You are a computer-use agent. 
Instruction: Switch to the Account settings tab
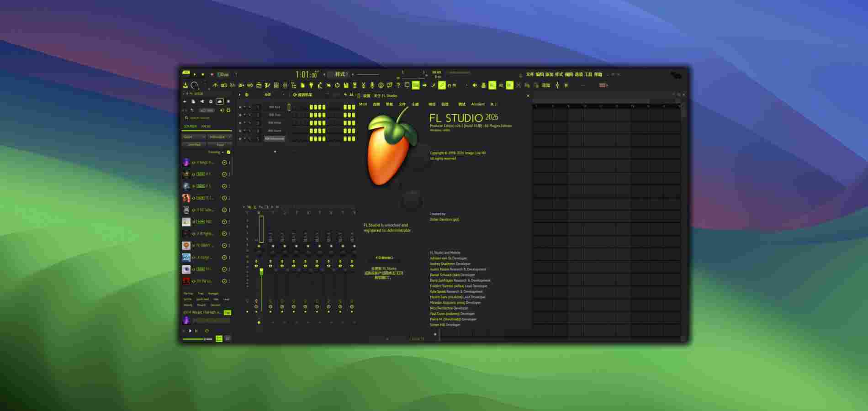point(478,104)
